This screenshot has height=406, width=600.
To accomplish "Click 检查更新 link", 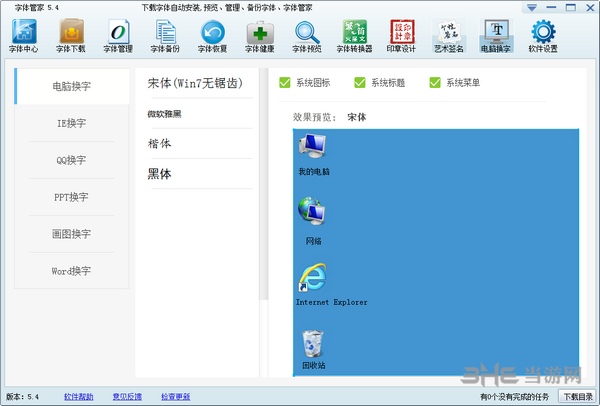I will pos(176,396).
